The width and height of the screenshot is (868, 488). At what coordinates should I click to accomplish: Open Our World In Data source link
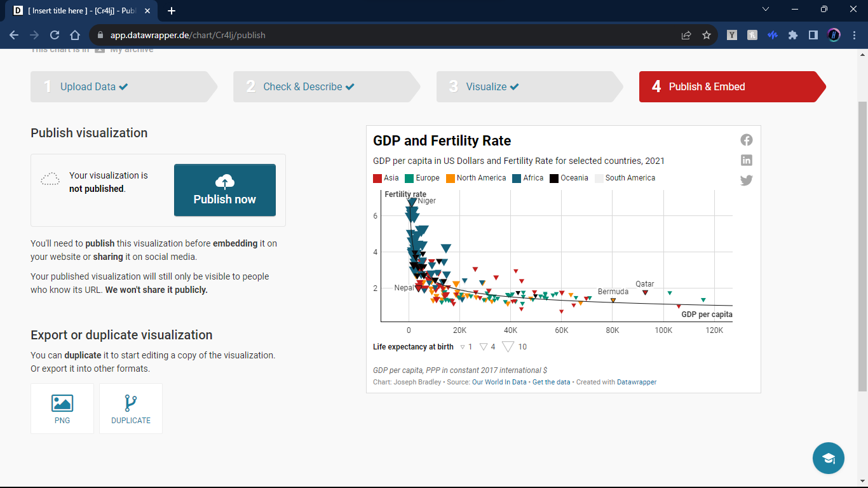499,383
